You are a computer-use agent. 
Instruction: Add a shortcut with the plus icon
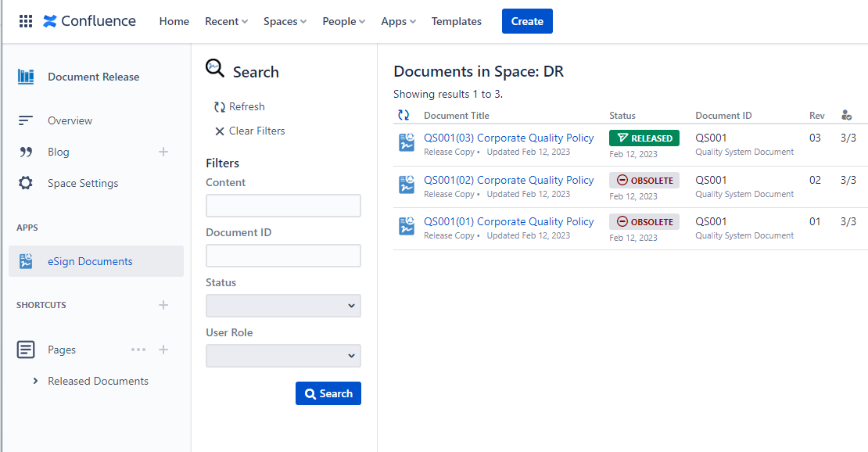[x=163, y=305]
